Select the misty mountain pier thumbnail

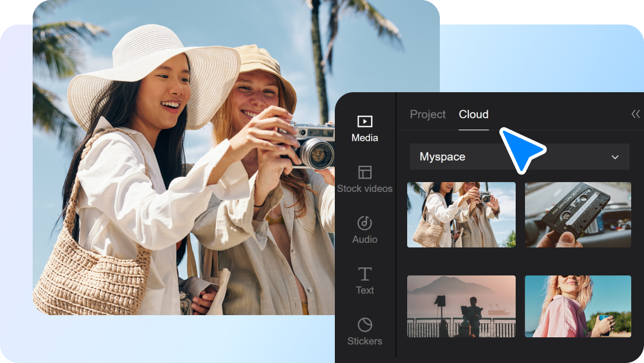461,306
